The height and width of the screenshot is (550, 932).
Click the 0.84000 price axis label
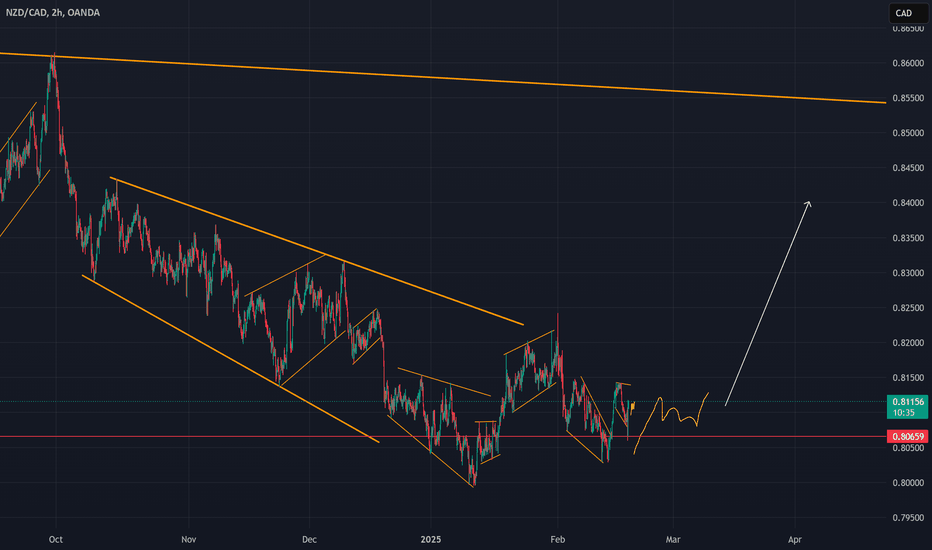[908, 203]
